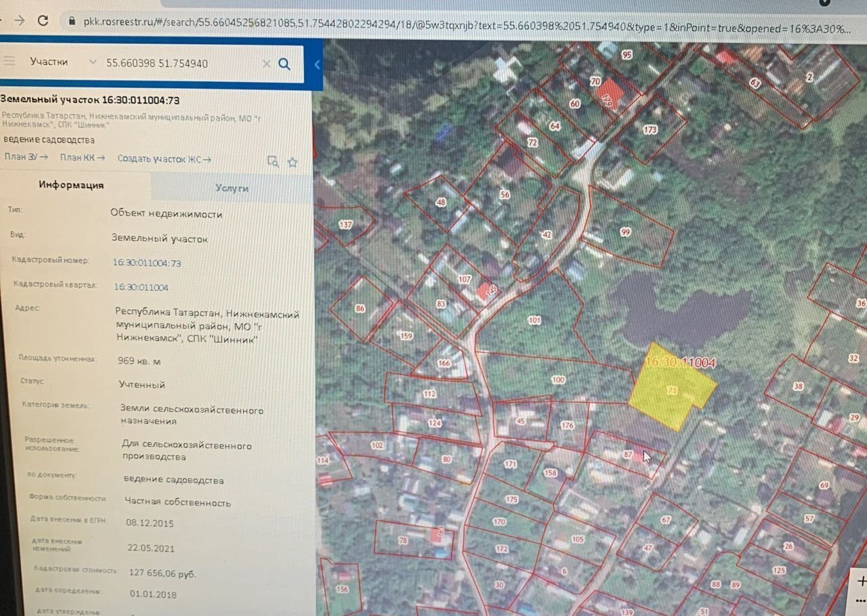
Task: Click the magnifier search icon
Action: [x=284, y=64]
